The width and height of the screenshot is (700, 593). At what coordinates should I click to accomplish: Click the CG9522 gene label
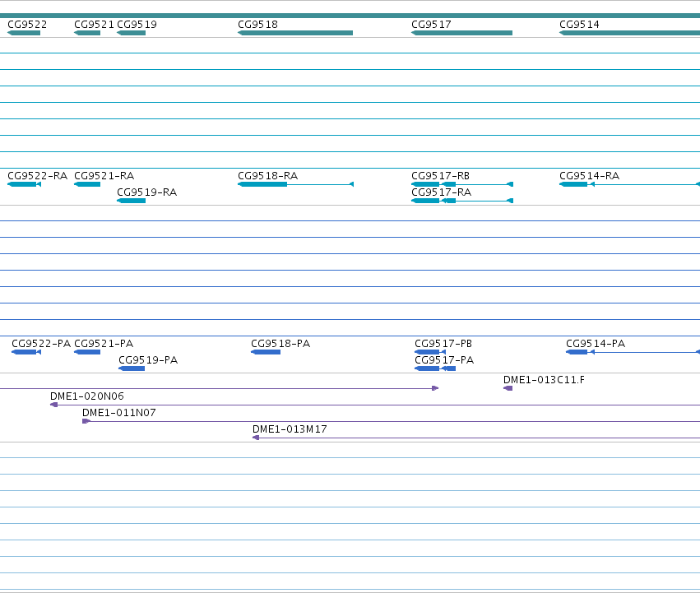pyautogui.click(x=27, y=25)
